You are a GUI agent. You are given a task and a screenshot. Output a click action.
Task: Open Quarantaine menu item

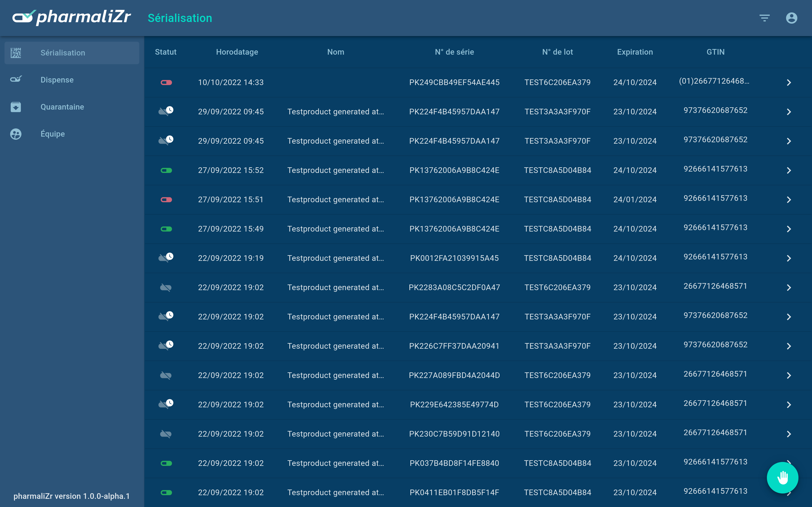pyautogui.click(x=62, y=107)
